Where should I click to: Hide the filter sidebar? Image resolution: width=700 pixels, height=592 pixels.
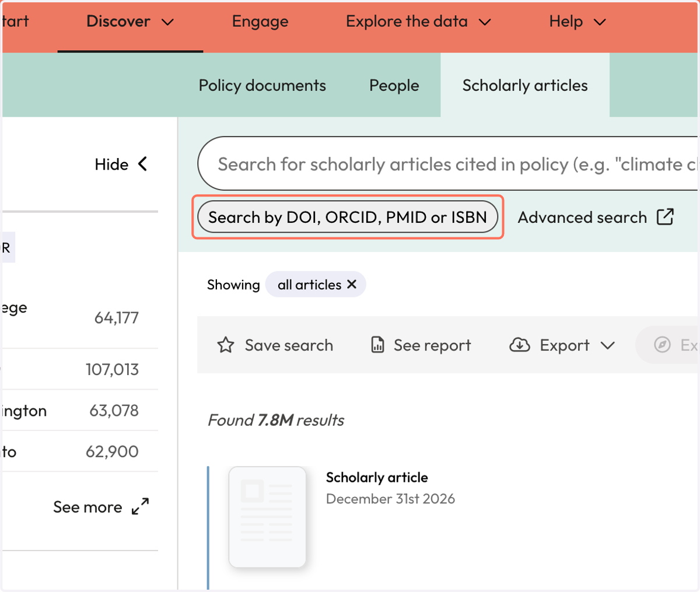pos(121,164)
